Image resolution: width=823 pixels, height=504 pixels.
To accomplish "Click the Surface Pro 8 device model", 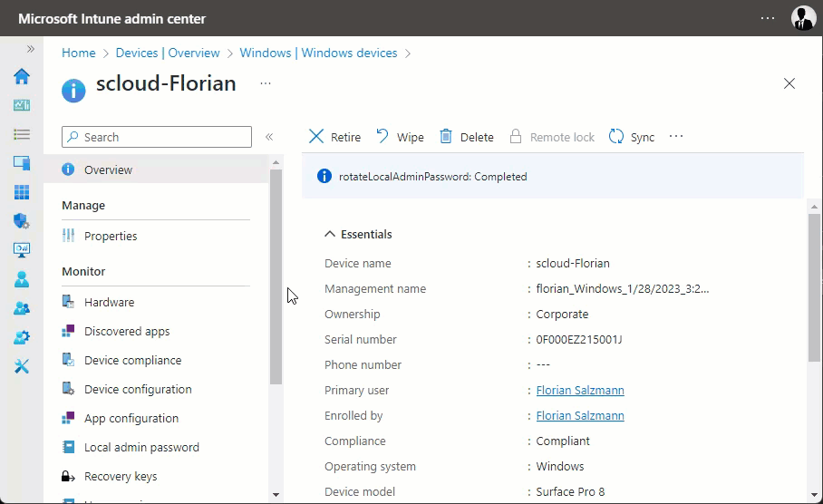I will coord(570,492).
